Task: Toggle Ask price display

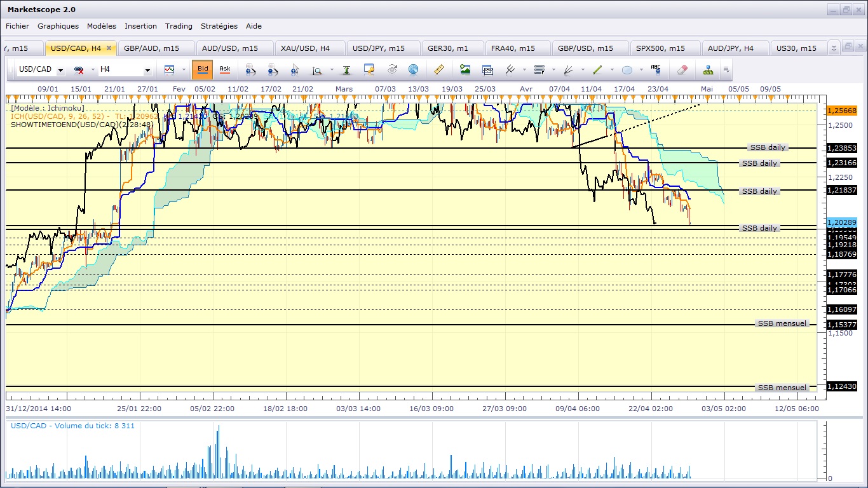Action: pyautogui.click(x=224, y=69)
